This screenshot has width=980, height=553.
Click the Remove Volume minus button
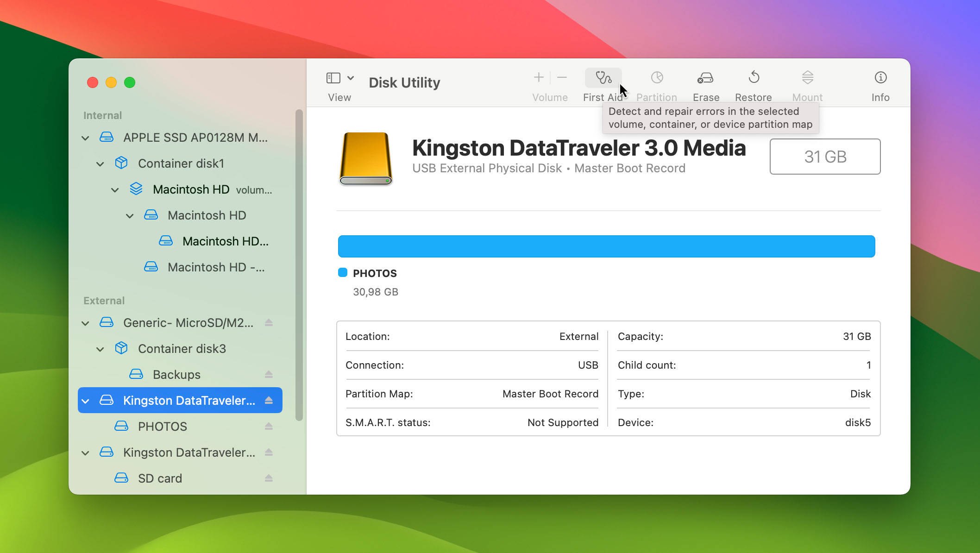pyautogui.click(x=562, y=77)
